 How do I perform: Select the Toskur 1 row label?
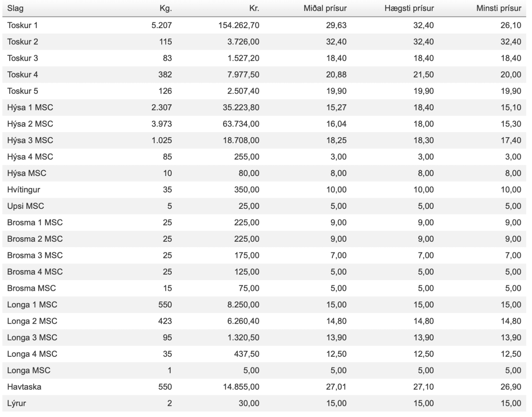[x=23, y=25]
